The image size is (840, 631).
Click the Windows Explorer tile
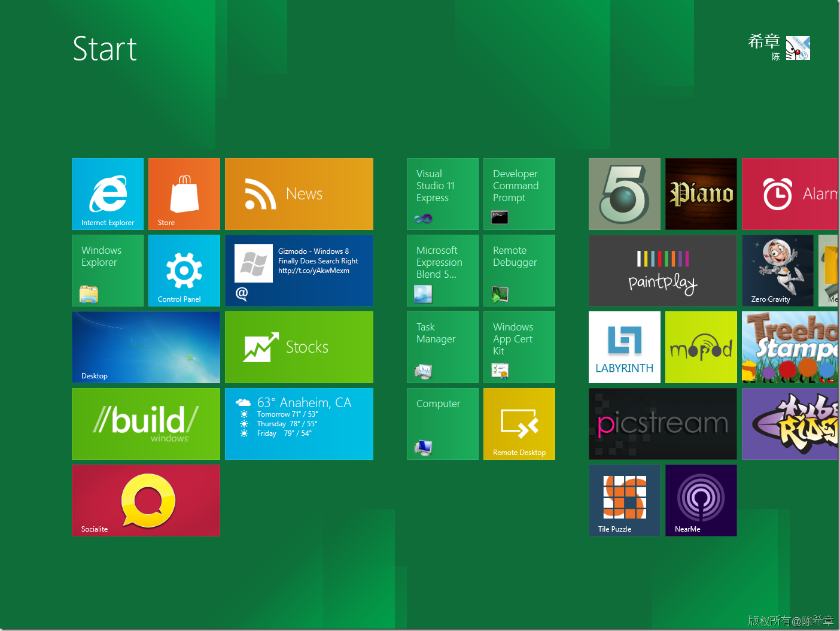108,271
